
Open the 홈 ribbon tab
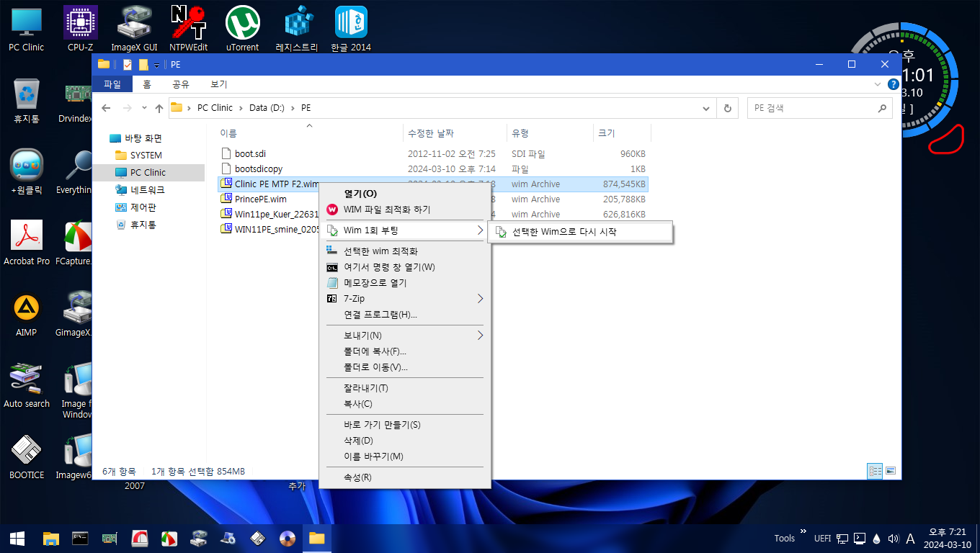[x=146, y=84]
